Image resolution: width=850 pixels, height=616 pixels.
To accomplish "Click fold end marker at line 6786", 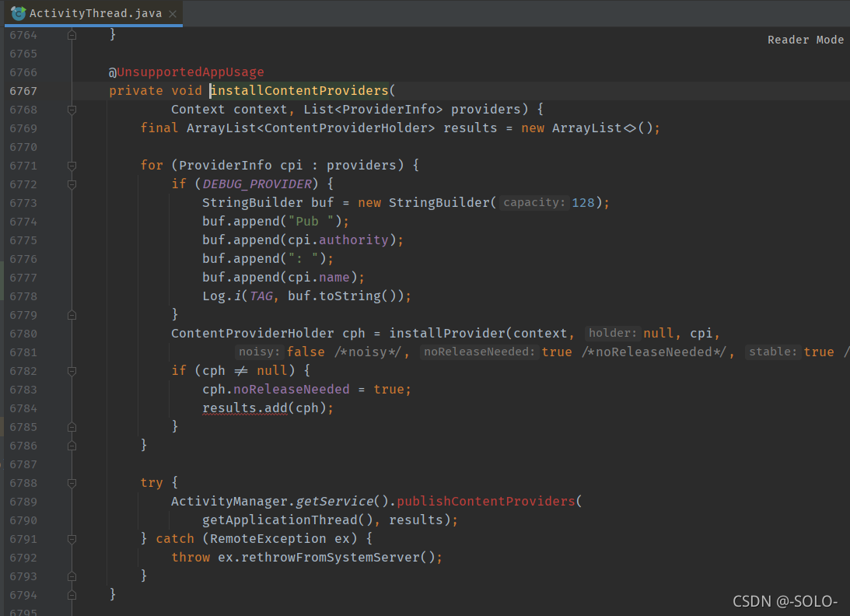I will click(x=72, y=446).
